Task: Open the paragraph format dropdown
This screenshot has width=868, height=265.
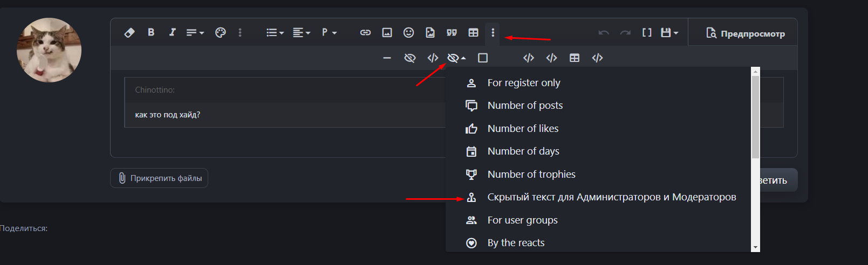Action: [x=329, y=33]
